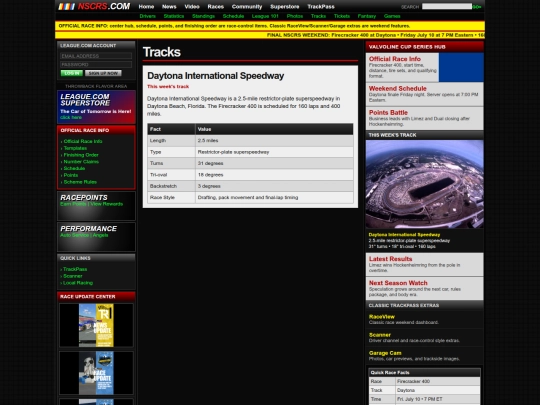Open Scanner in Quick Links

point(72,276)
